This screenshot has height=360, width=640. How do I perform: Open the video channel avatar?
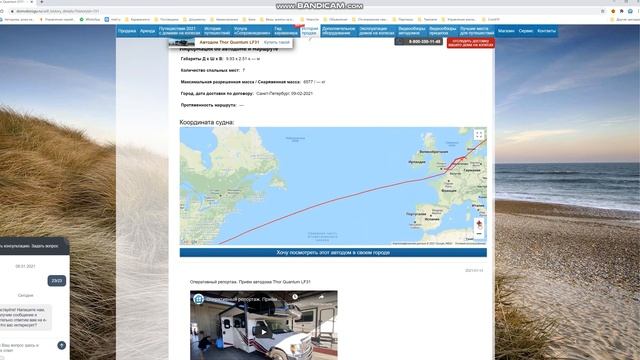coord(199,299)
